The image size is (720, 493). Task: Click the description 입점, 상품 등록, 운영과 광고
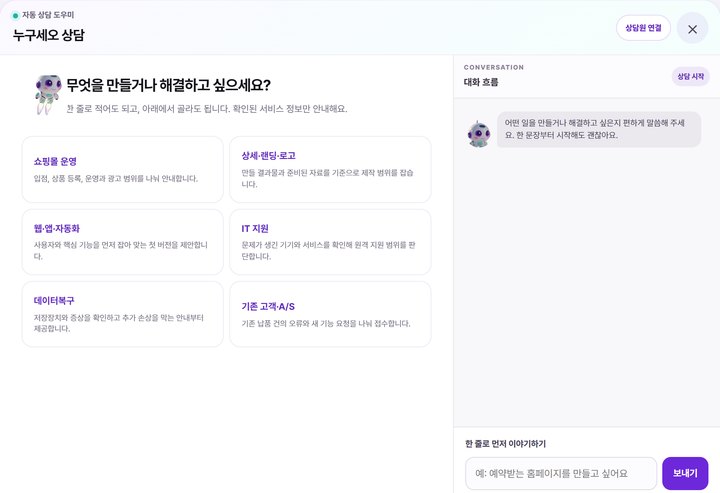(116, 178)
